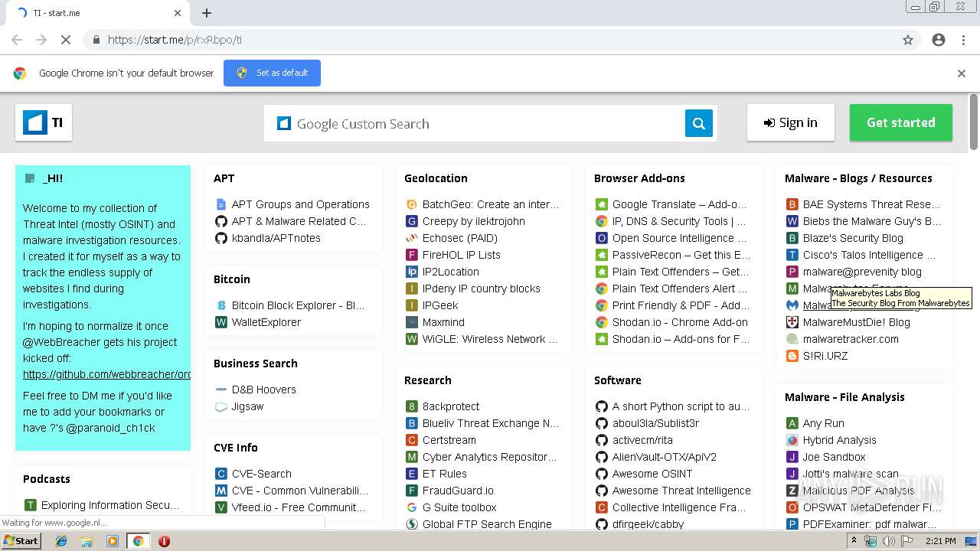This screenshot has width=980, height=551.
Task: Click the Geolocation widget heading
Action: pyautogui.click(x=436, y=178)
